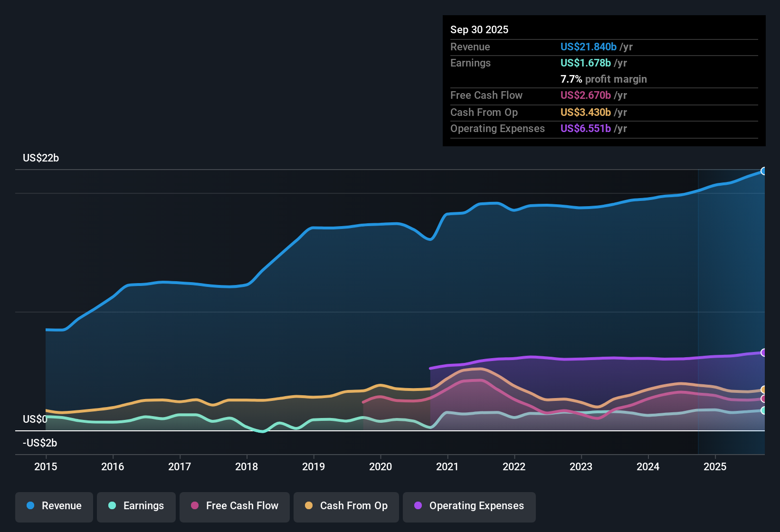Select the teal Earnings endpoint marker
Screen dimensions: 780x532
point(764,410)
